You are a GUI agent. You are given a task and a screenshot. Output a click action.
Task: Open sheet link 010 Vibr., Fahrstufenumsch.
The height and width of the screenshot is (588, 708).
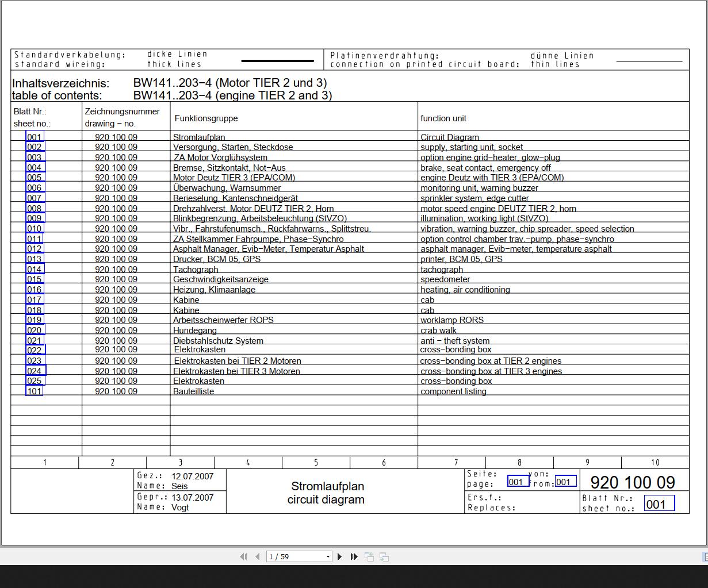[35, 228]
